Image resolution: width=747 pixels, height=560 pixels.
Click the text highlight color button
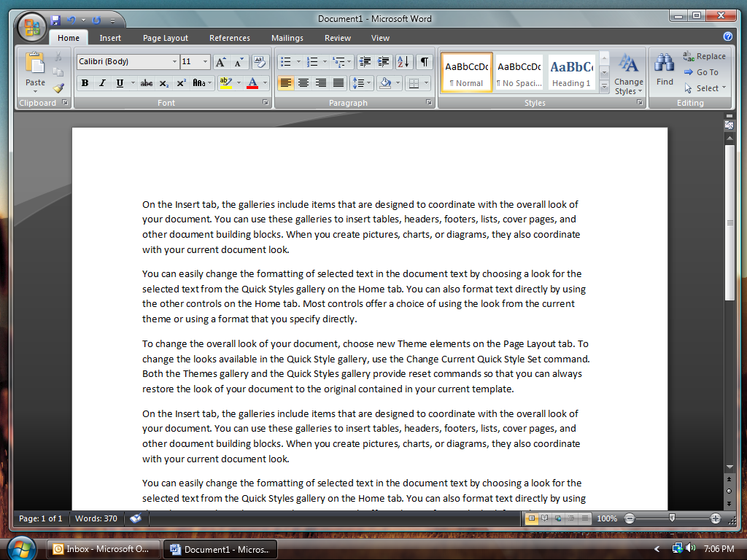point(226,83)
